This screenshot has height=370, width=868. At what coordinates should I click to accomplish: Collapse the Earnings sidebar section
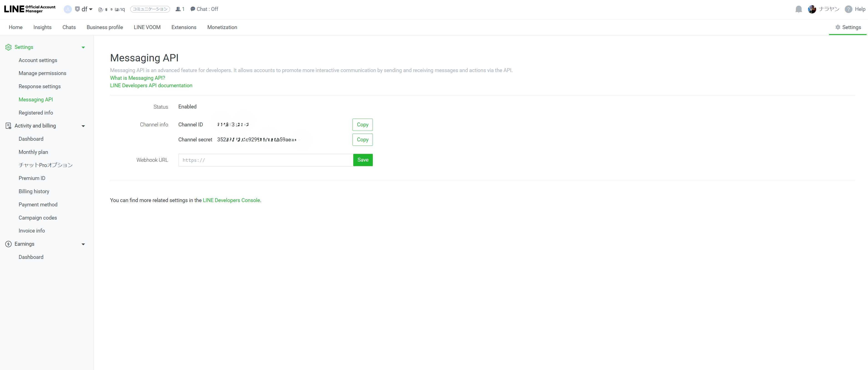click(83, 244)
